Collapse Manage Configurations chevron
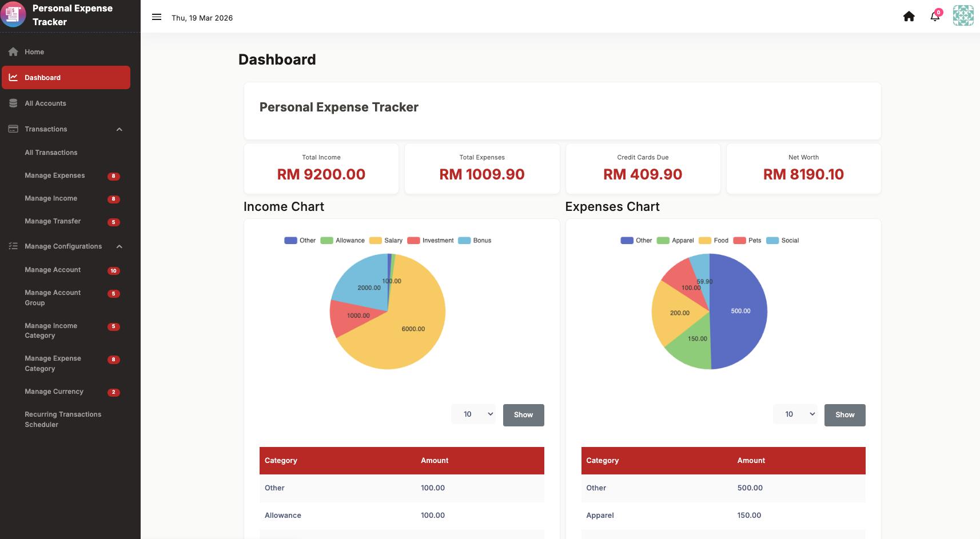Viewport: 980px width, 539px height. click(119, 246)
